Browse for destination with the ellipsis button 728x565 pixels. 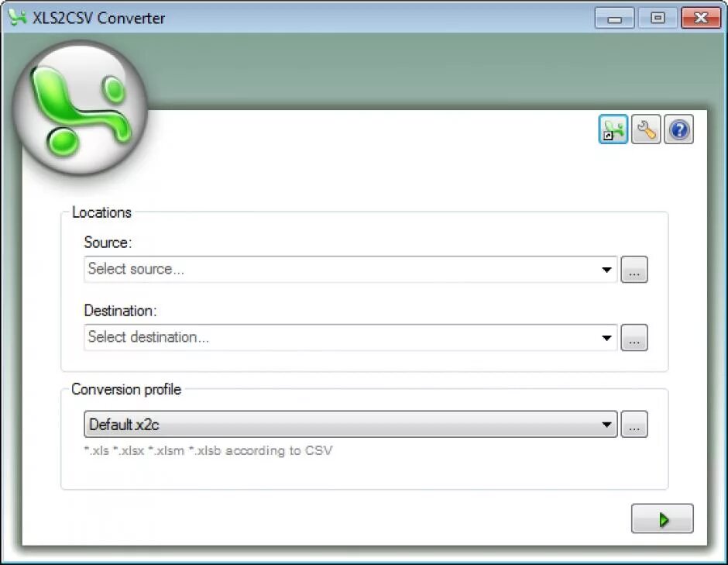pos(634,338)
